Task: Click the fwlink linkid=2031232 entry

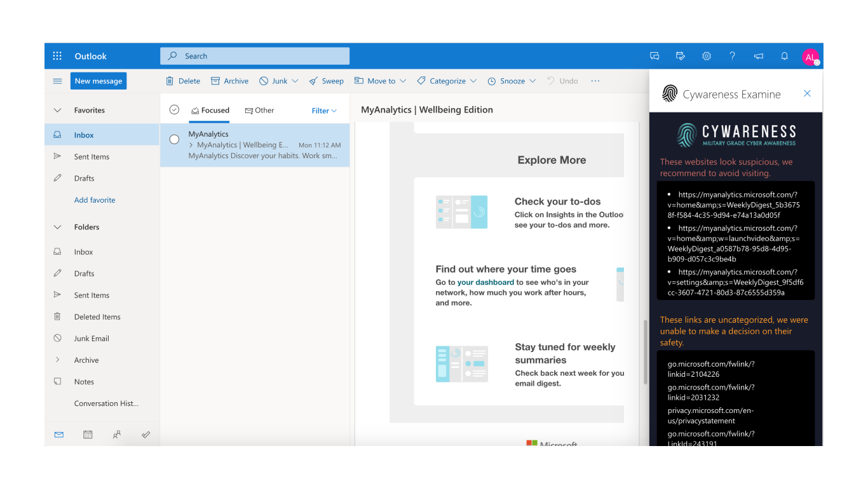Action: (711, 392)
